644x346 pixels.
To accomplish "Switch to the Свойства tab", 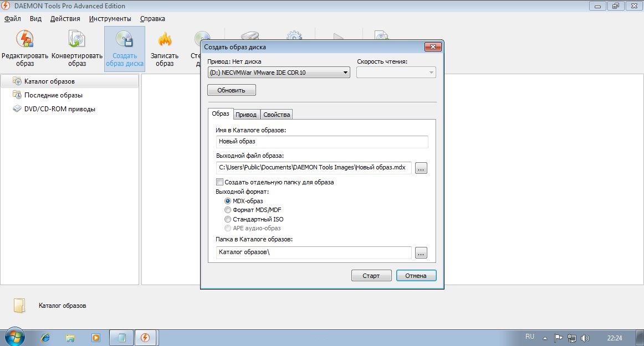I will (277, 115).
